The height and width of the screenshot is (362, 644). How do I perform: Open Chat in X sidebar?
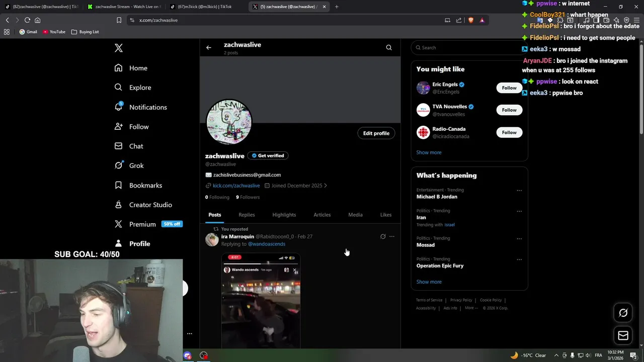tap(129, 146)
